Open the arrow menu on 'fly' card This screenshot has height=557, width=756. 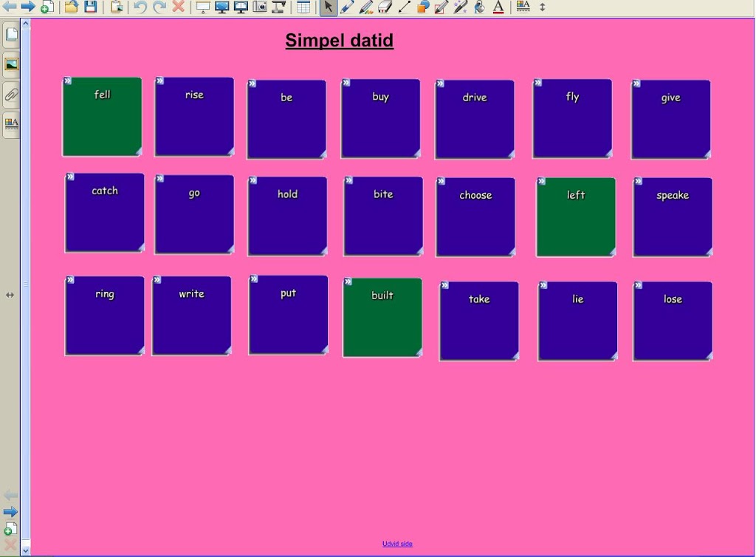[538, 83]
